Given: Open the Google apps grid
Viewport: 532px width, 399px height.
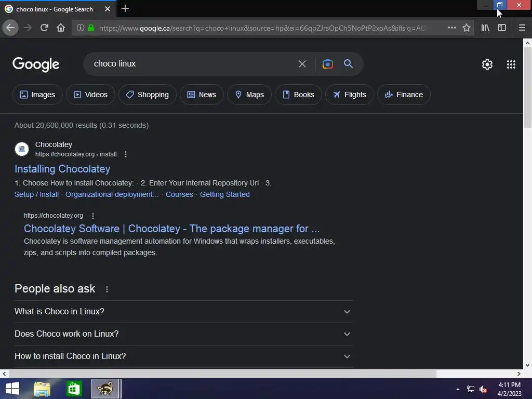Looking at the screenshot, I should pos(511,64).
